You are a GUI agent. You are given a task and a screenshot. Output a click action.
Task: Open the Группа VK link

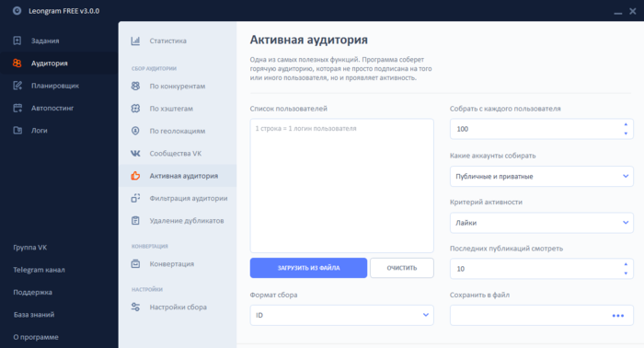point(30,248)
